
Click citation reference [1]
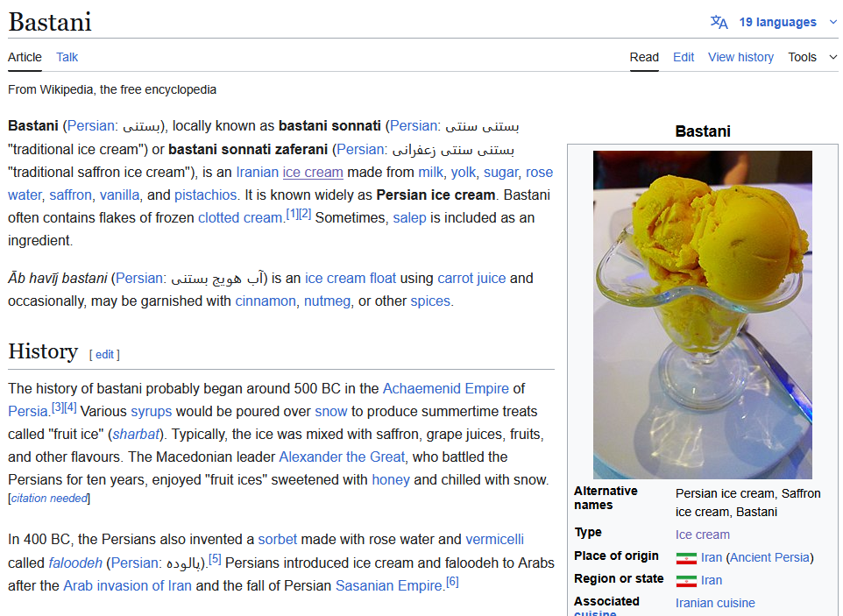[x=292, y=214]
